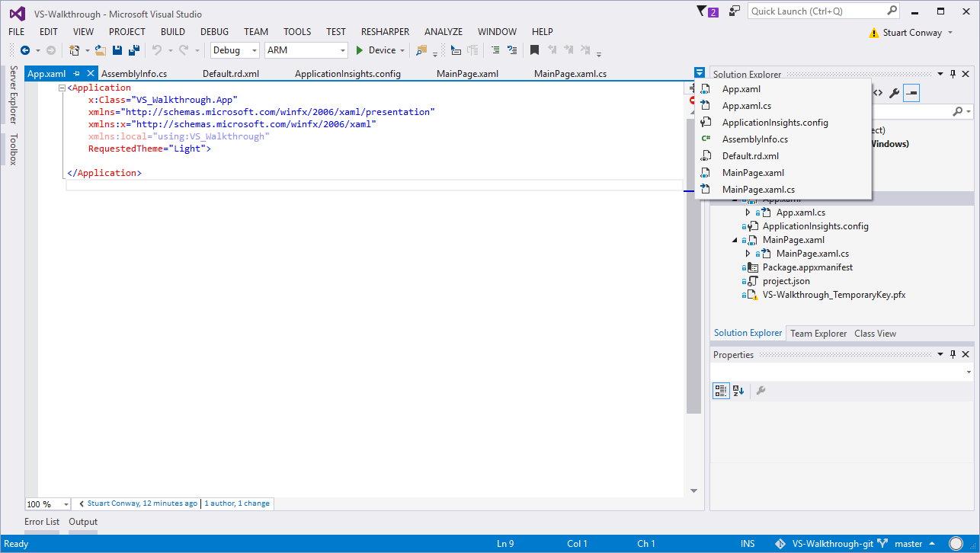Expand the App.xaml.cs tree node
This screenshot has height=553, width=980.
coord(748,213)
